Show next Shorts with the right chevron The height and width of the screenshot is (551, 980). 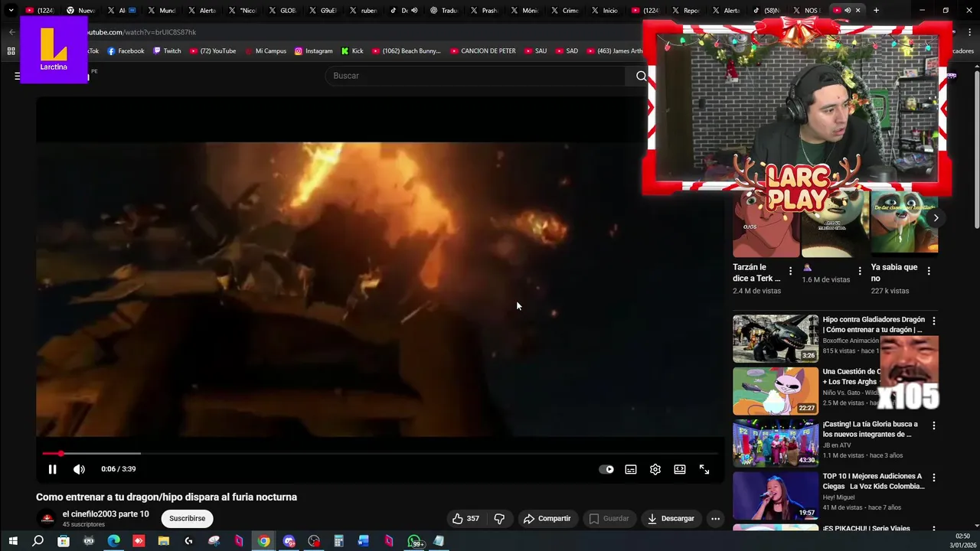936,218
